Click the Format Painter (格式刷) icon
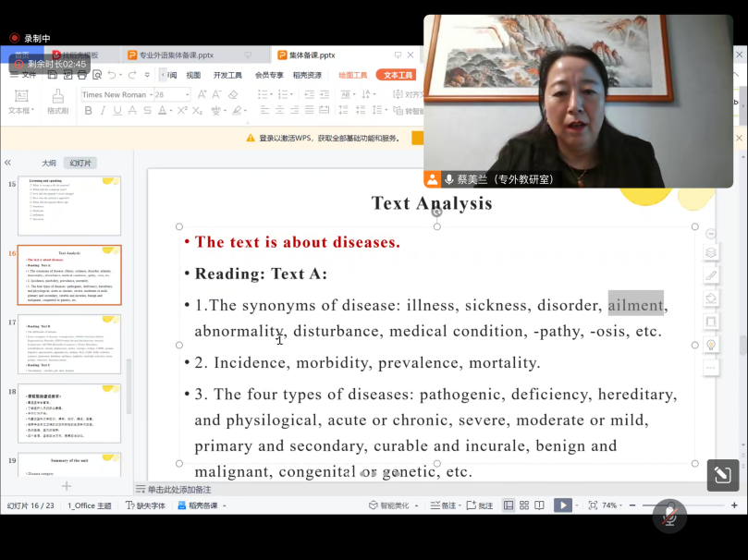The height and width of the screenshot is (560, 748). (x=57, y=100)
